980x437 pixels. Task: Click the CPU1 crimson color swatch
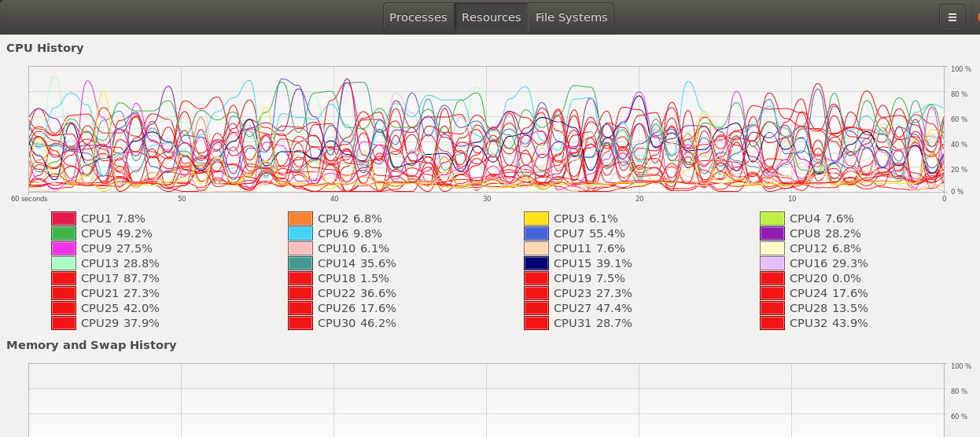64,218
